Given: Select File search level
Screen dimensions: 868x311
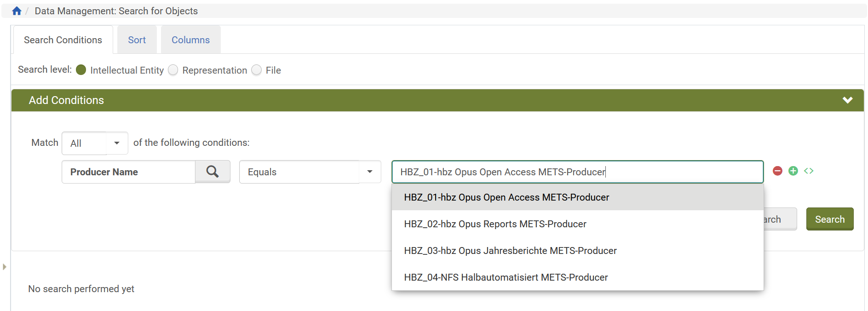Looking at the screenshot, I should [x=257, y=70].
